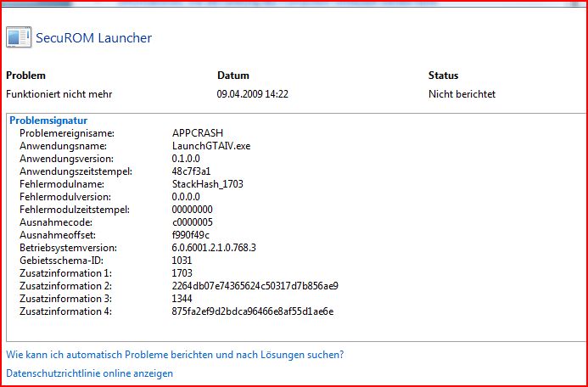Viewport: 588px width, 387px height.
Task: Click the 'Gebietsschema-ID:' label
Action: 61,261
